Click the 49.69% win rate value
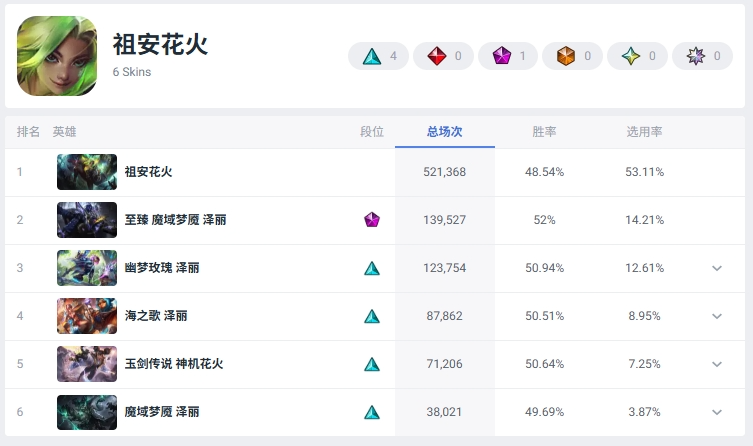 click(x=545, y=412)
